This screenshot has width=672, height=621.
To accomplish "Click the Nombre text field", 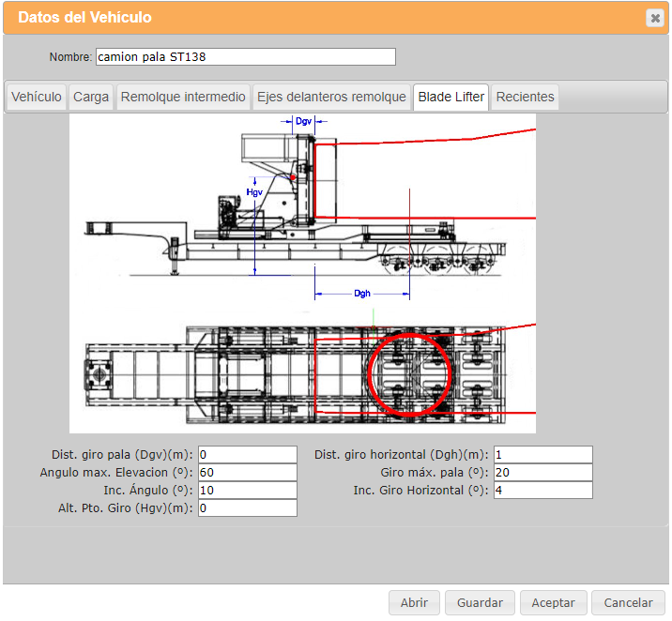I will click(245, 57).
